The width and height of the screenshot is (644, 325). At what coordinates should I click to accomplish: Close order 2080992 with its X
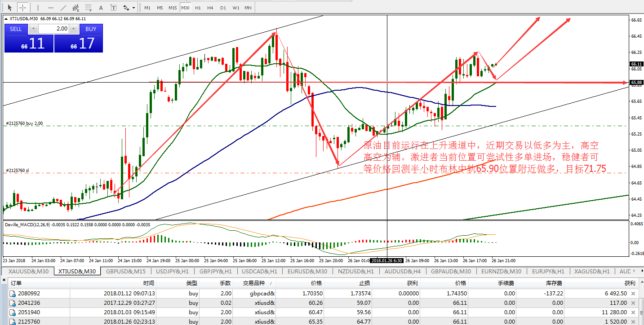[x=633, y=293]
